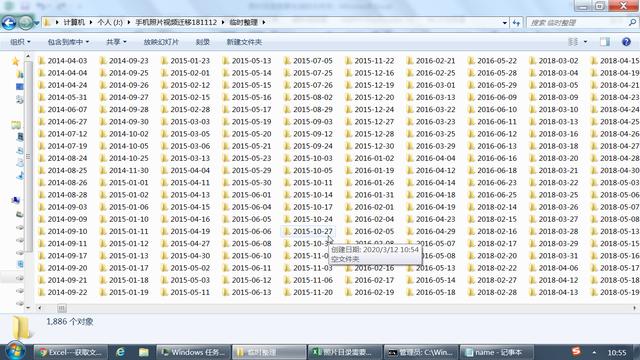The height and width of the screenshot is (360, 640).
Task: Open the Windows Start menu orb
Action: [x=16, y=351]
